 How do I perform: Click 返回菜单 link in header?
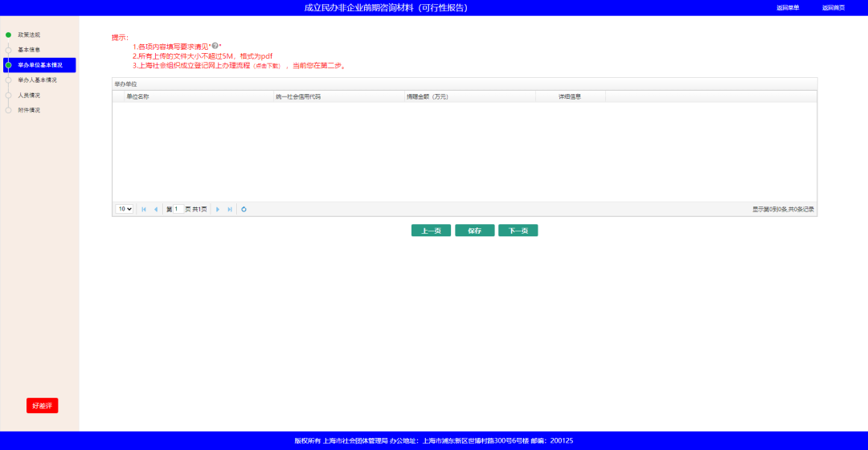tap(787, 8)
